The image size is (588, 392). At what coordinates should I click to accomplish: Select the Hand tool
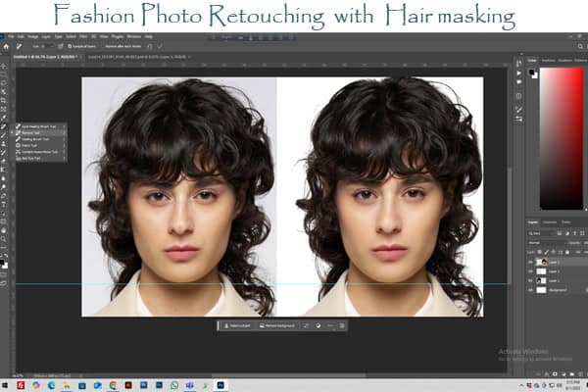(x=4, y=230)
